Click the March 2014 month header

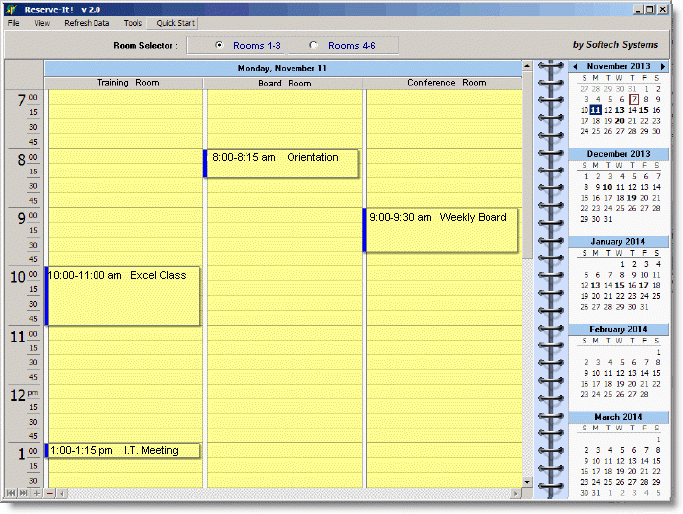coord(619,417)
